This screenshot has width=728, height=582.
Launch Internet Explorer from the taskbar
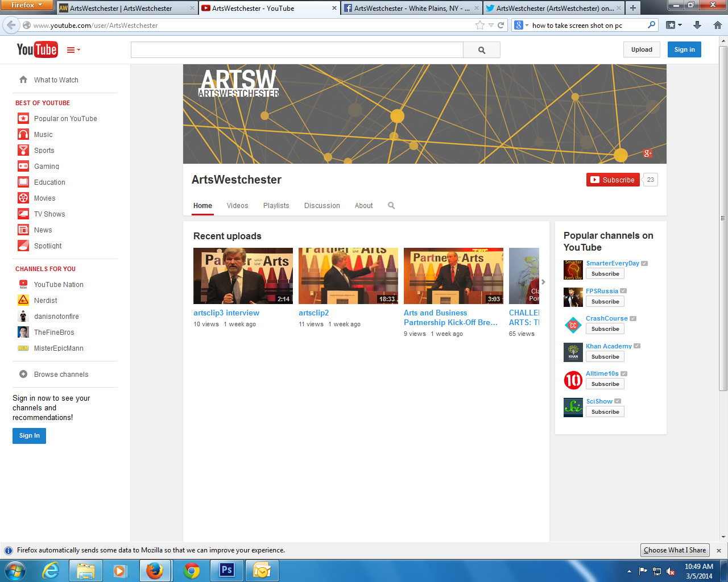pyautogui.click(x=51, y=571)
